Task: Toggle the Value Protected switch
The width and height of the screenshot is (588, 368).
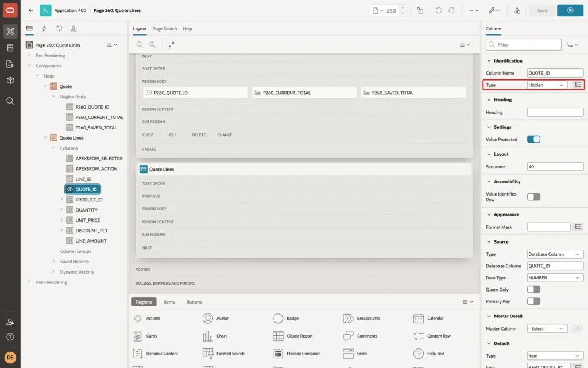Action: pyautogui.click(x=533, y=139)
